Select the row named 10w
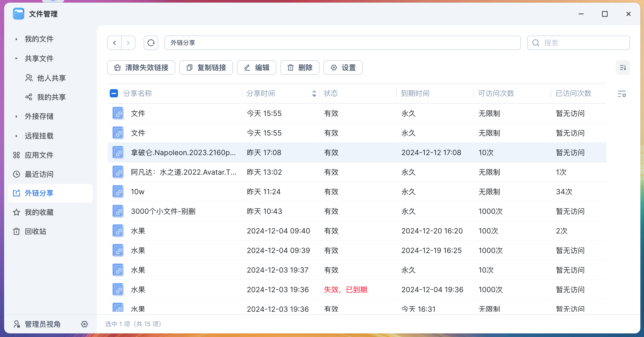 pos(357,192)
